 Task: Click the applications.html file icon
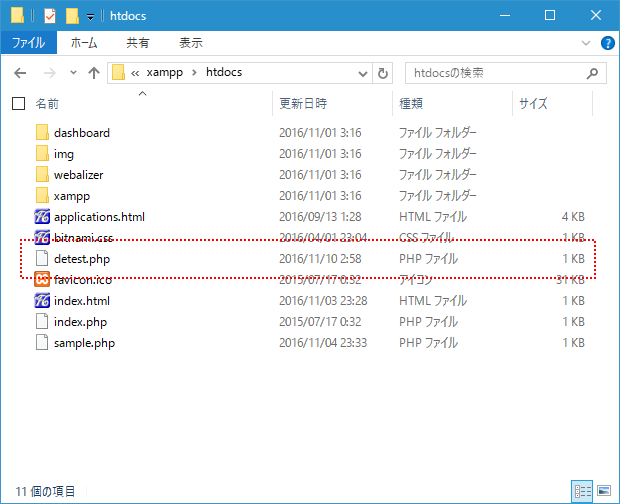tap(42, 217)
